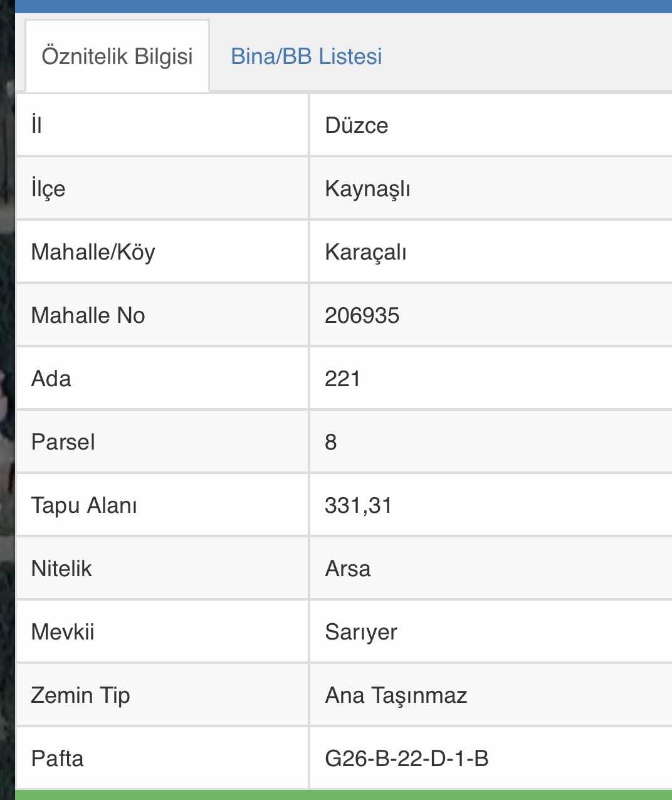This screenshot has height=800, width=672.
Task: Select the Tapu Alanı label cell
Action: 84,505
